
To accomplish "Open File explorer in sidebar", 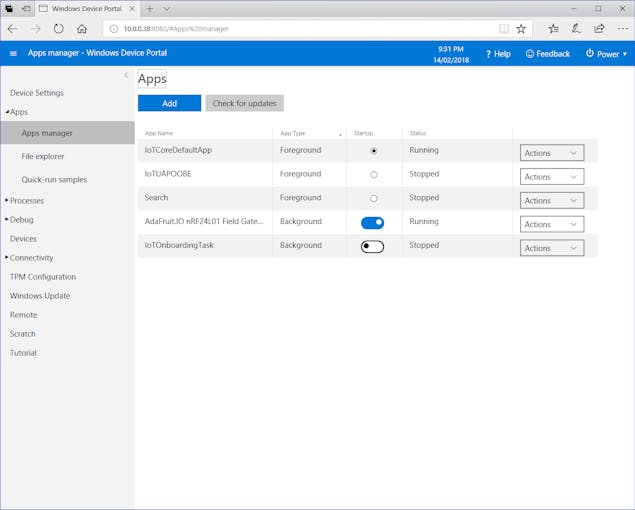I will [43, 156].
